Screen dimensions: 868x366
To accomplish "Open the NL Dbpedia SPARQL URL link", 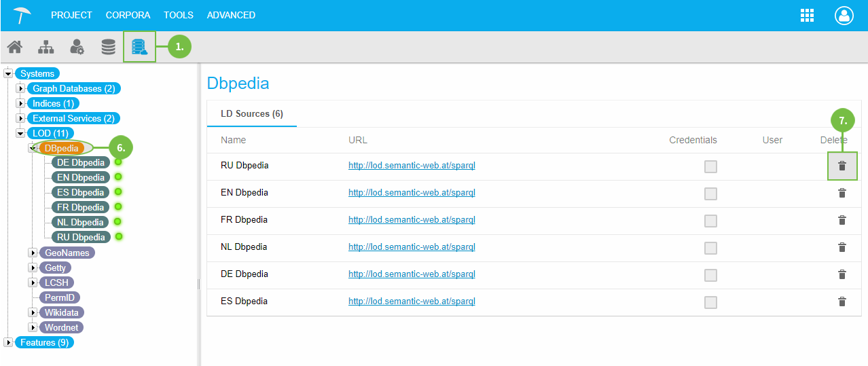I will click(x=412, y=247).
